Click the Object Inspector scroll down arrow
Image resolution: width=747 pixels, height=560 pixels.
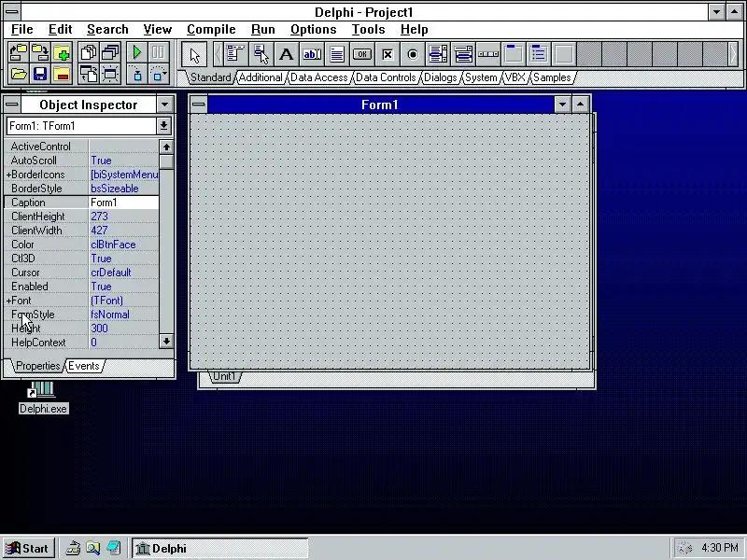[x=166, y=342]
